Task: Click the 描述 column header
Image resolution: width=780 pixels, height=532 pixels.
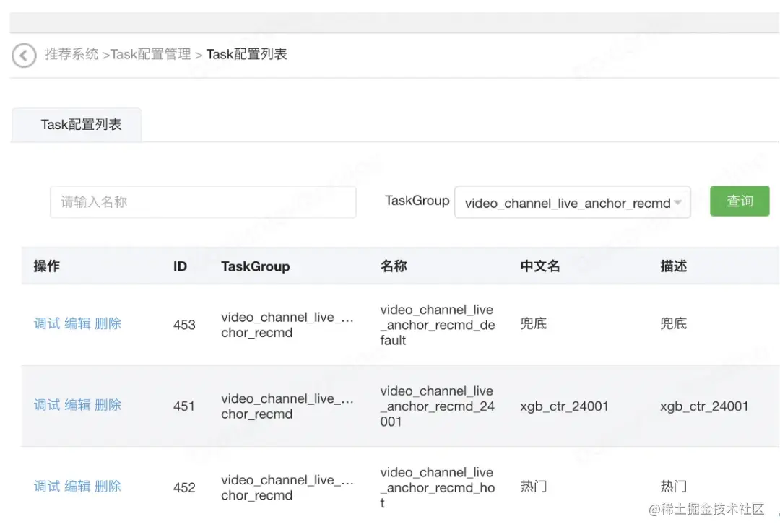Action: [674, 266]
